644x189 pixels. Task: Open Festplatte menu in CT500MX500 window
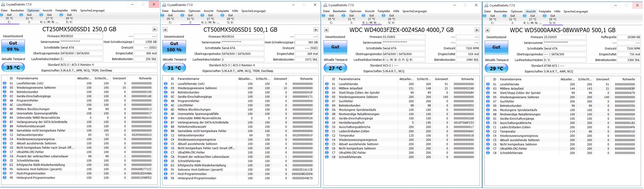point(223,11)
